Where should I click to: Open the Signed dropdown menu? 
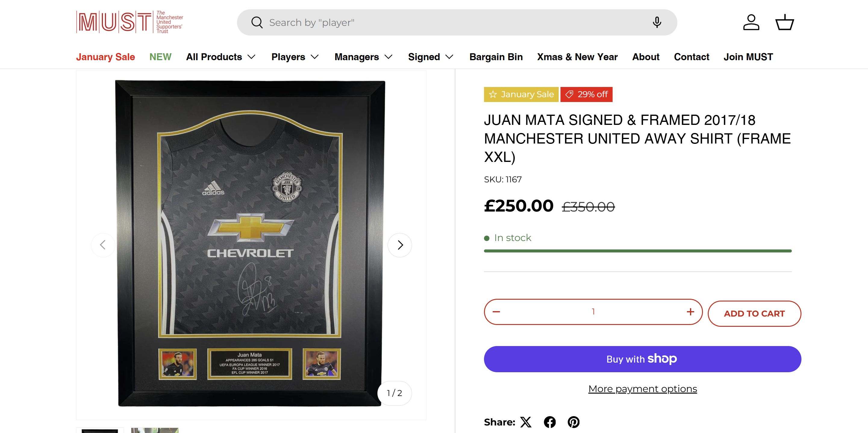[x=431, y=57]
